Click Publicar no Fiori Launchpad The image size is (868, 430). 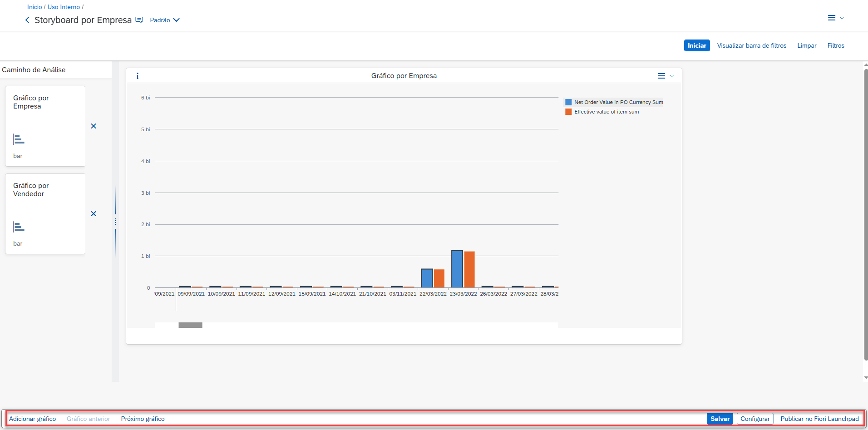point(819,419)
